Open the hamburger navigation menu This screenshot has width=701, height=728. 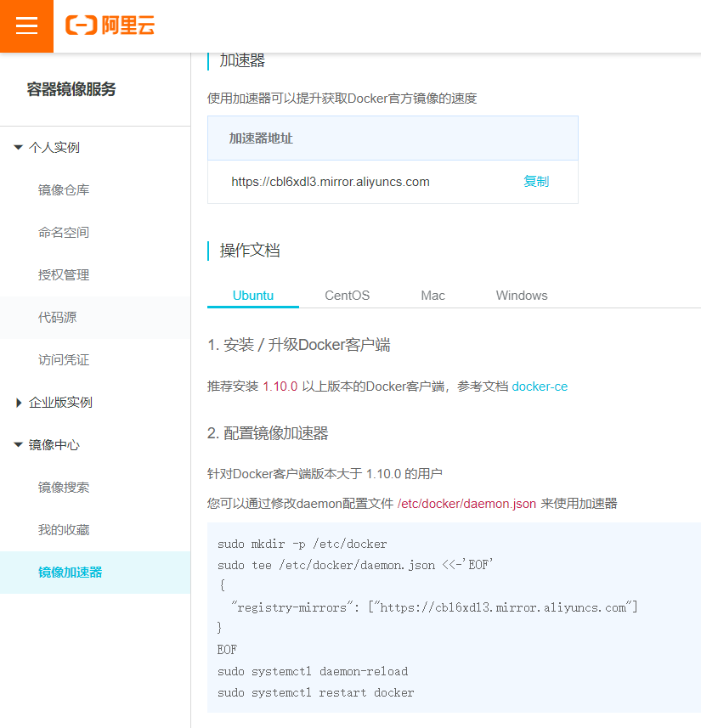[26, 25]
